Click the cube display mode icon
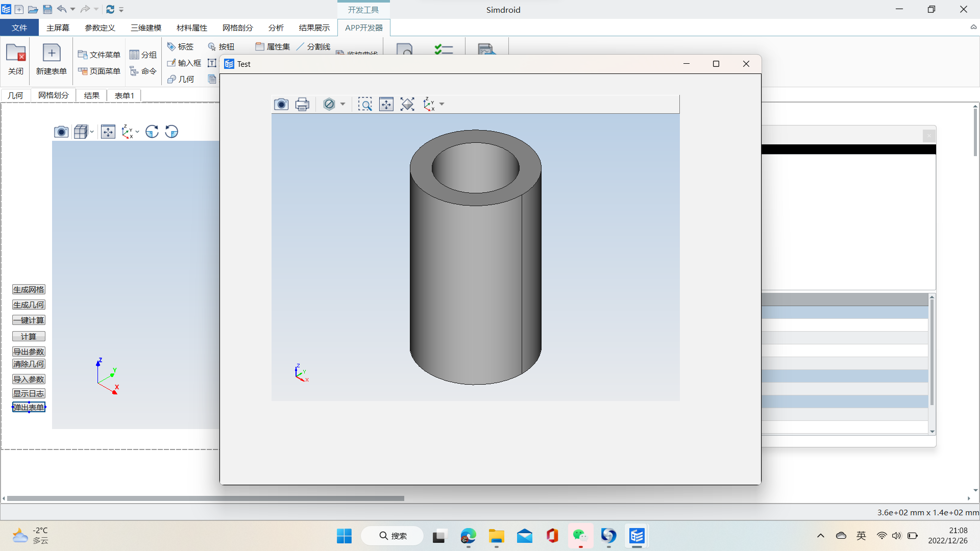This screenshot has width=980, height=551. 81,132
